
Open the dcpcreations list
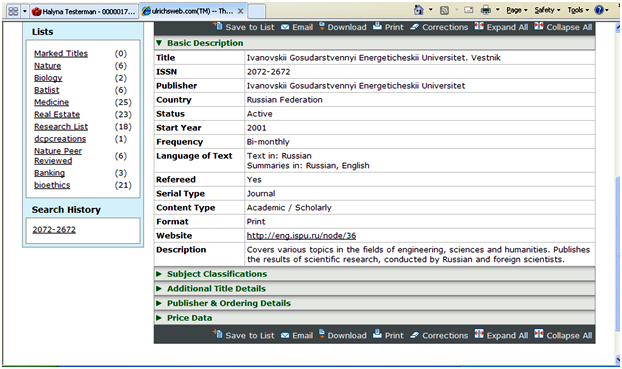point(60,139)
